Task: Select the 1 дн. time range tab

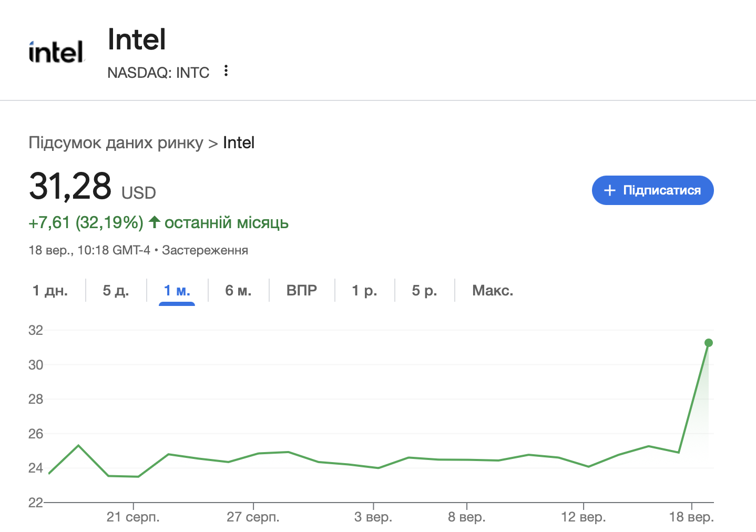Action: pos(50,291)
